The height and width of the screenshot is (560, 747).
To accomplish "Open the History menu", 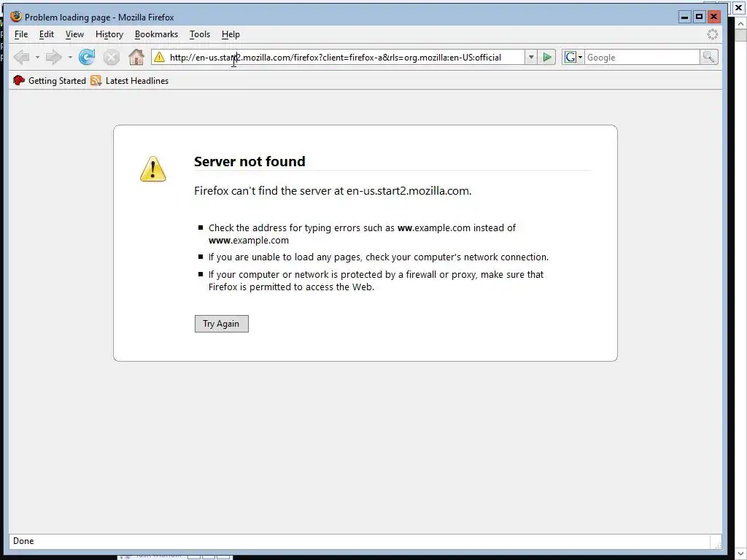I will 109,34.
